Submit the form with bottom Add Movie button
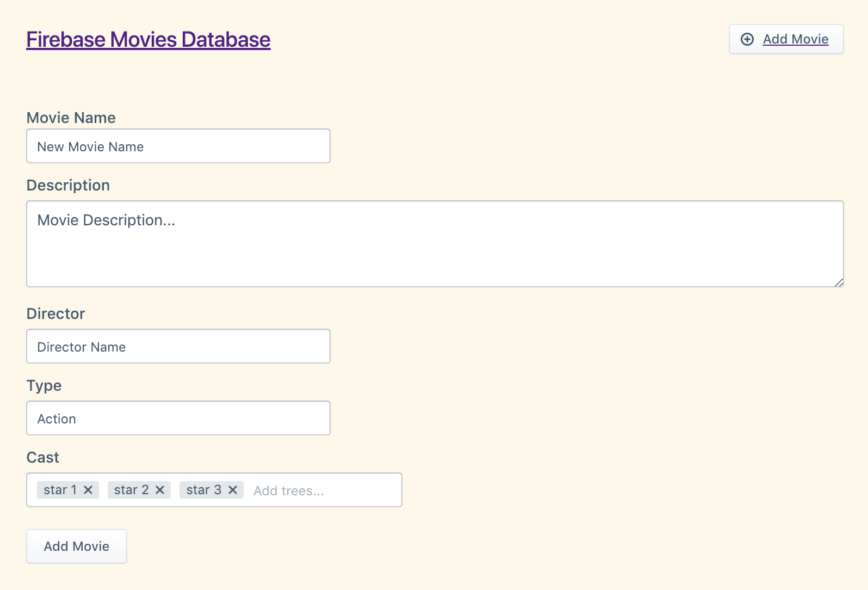 [77, 546]
